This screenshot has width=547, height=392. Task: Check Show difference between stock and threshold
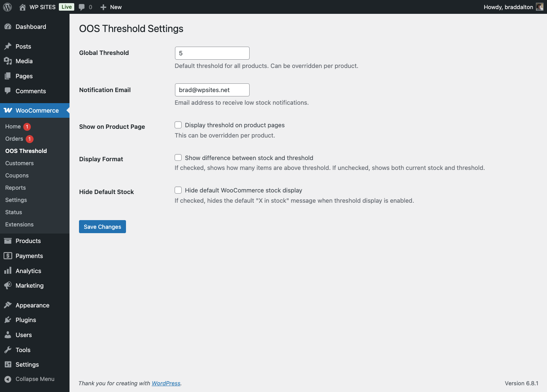[x=178, y=158]
